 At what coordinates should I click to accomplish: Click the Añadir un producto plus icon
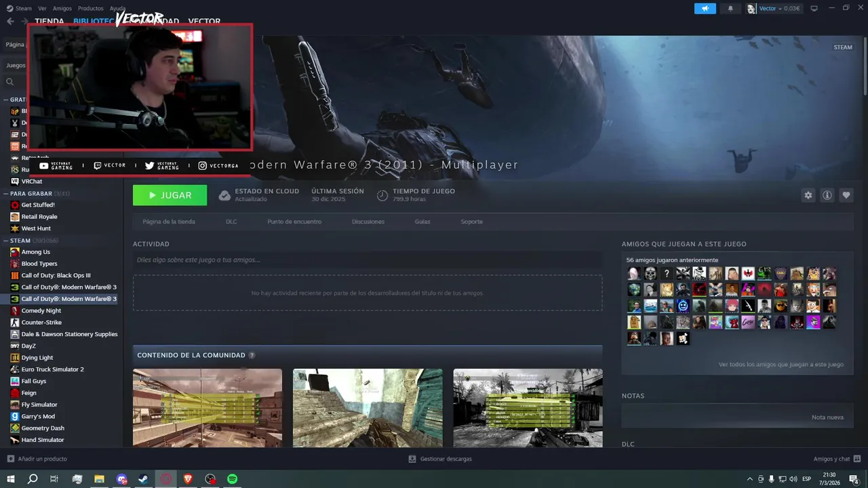point(10,459)
